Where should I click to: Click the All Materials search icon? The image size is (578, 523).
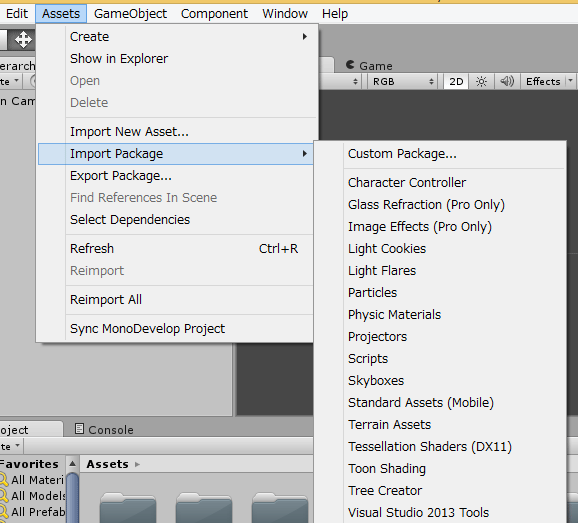pos(3,480)
